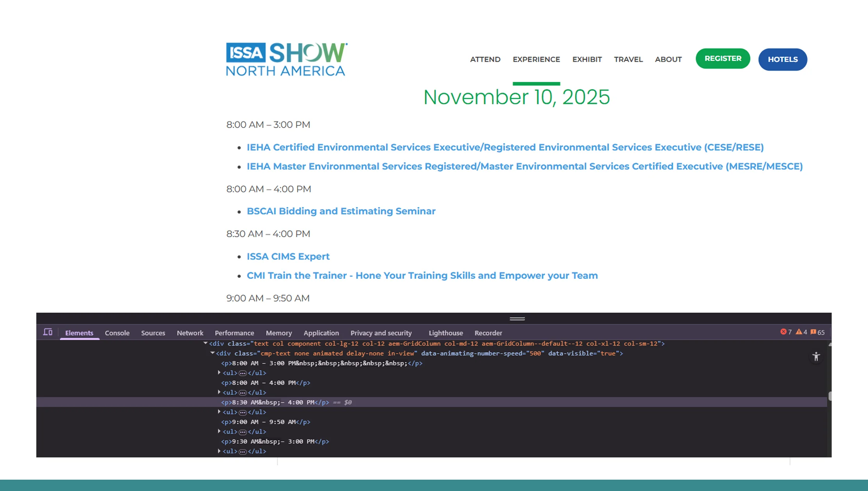Viewport: 868px width, 491px height.
Task: Open the Recorder panel
Action: [488, 333]
